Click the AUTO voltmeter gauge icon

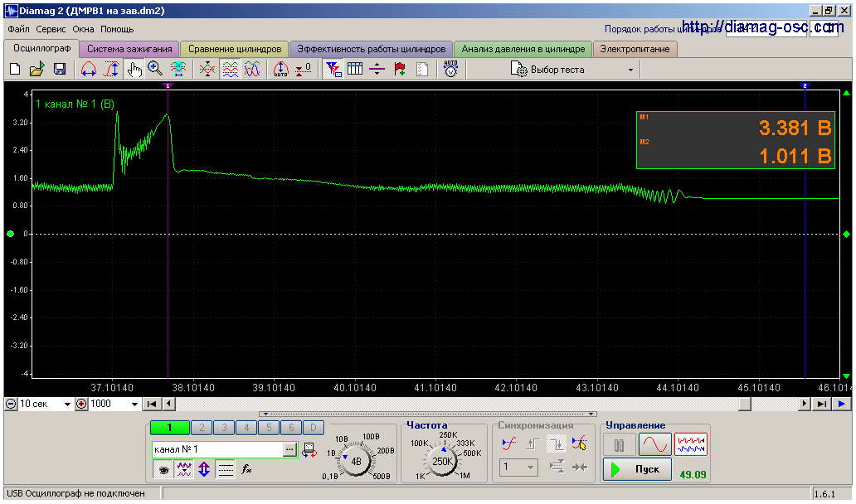click(x=450, y=70)
